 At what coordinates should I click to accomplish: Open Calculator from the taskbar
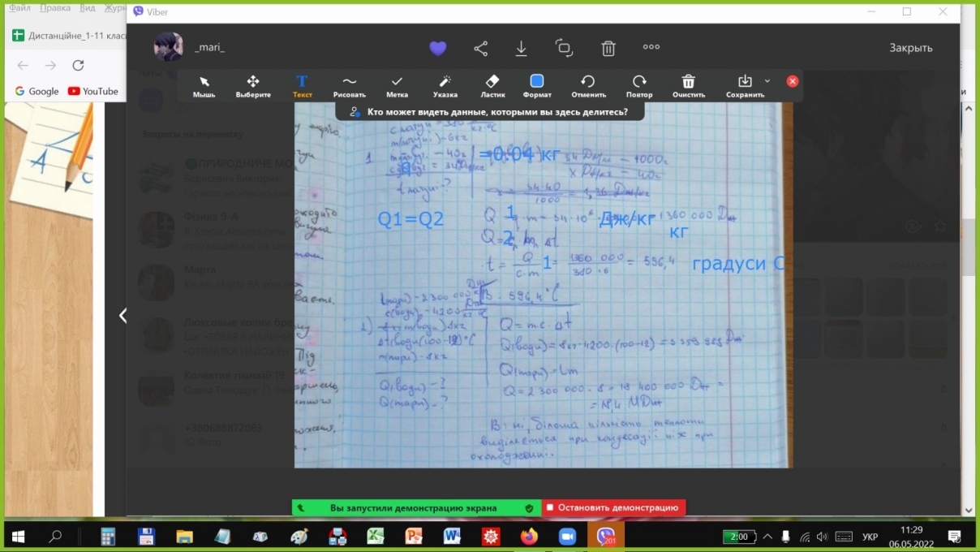(x=108, y=536)
